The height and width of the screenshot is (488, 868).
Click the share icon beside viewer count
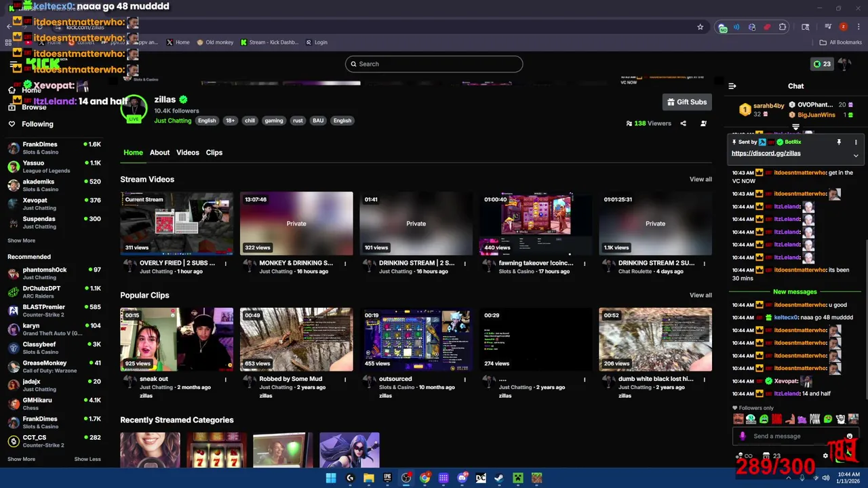pos(683,123)
